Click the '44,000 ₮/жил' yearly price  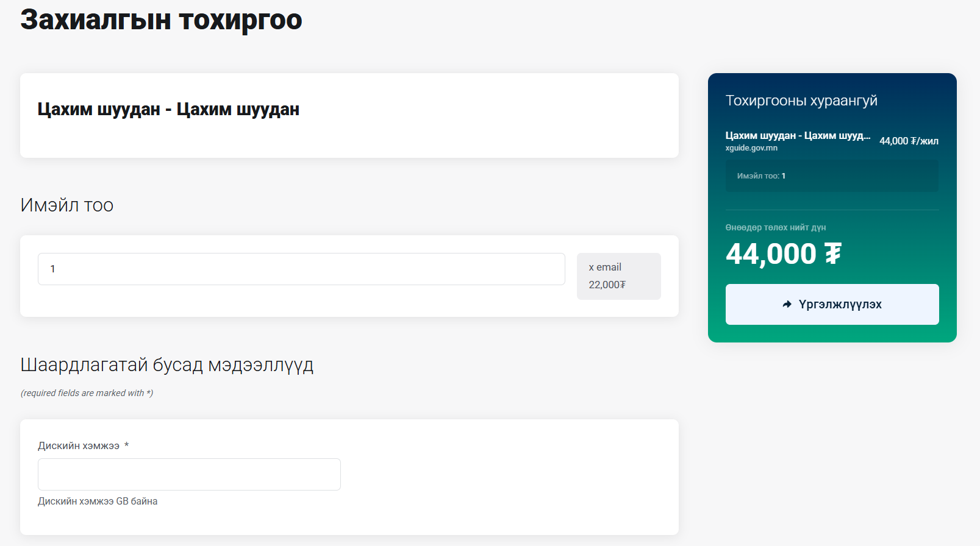pyautogui.click(x=909, y=141)
